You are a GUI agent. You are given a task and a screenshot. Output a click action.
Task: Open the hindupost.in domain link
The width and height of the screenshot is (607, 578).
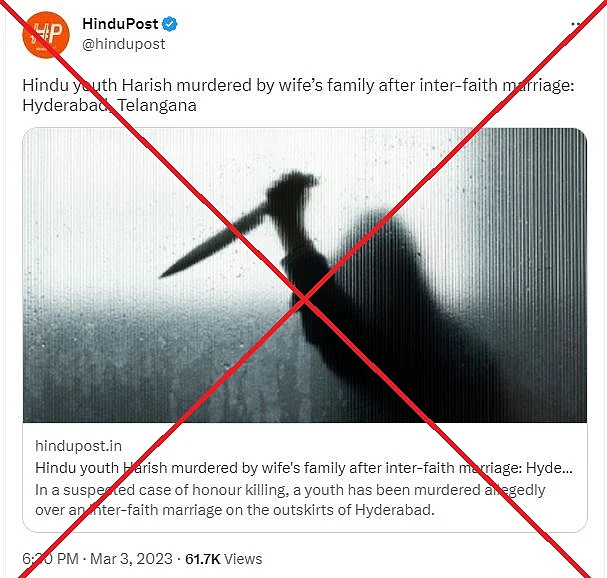click(x=78, y=446)
